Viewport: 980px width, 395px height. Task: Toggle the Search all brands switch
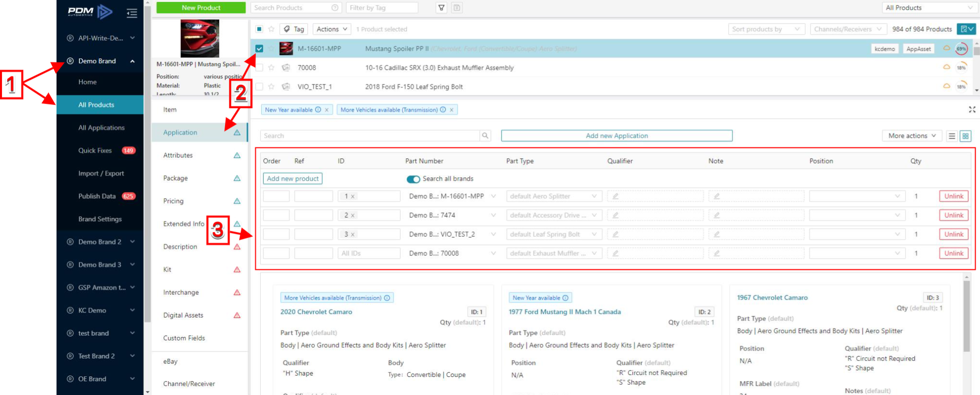(413, 179)
